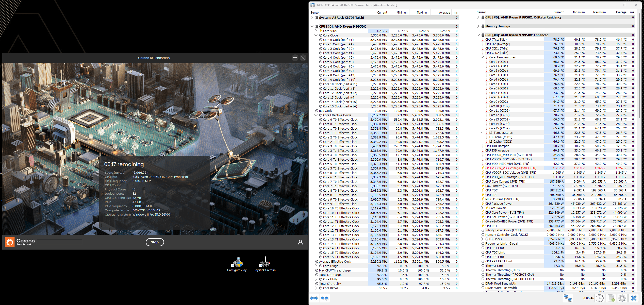Expand the C-State Residency group
The image size is (644, 305).
(x=478, y=17)
